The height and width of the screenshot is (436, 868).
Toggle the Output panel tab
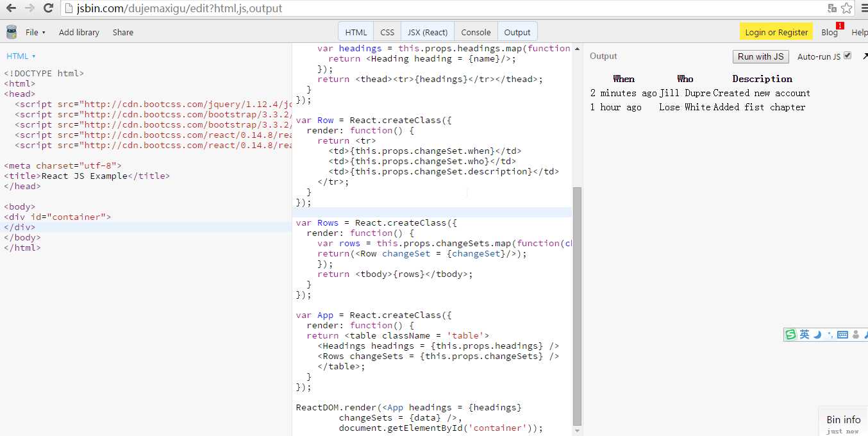coord(517,32)
